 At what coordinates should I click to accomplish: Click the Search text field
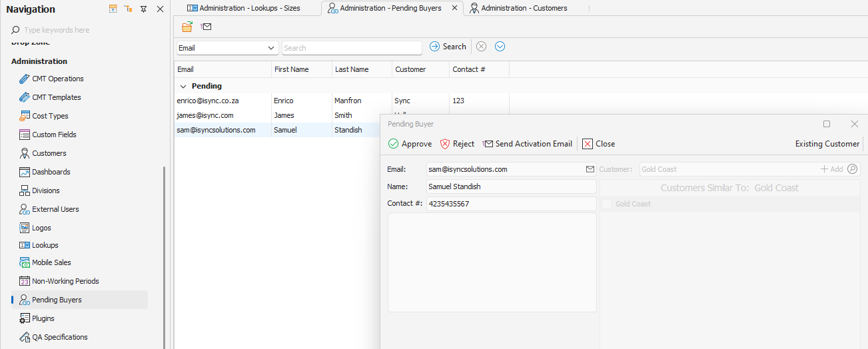coord(352,48)
